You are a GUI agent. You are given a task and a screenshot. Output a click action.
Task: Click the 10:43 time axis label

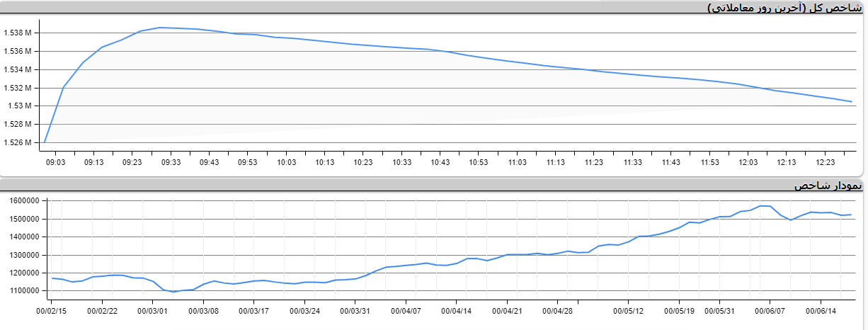[440, 162]
